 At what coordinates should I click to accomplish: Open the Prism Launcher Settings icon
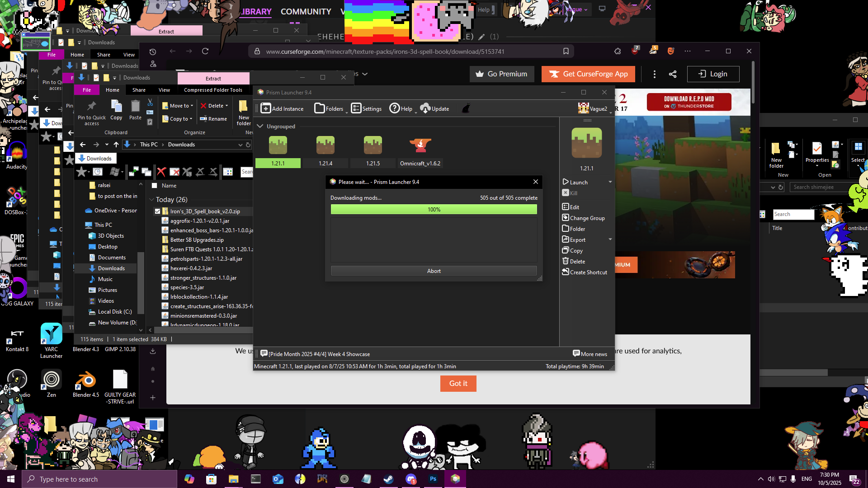click(356, 108)
